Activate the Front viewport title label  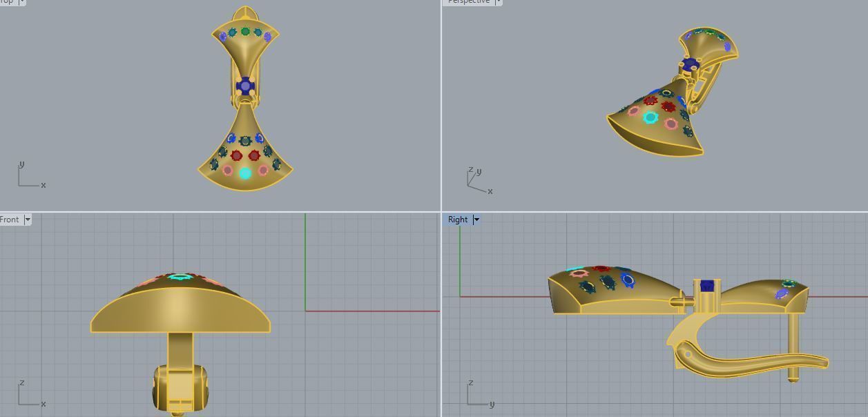[10, 220]
